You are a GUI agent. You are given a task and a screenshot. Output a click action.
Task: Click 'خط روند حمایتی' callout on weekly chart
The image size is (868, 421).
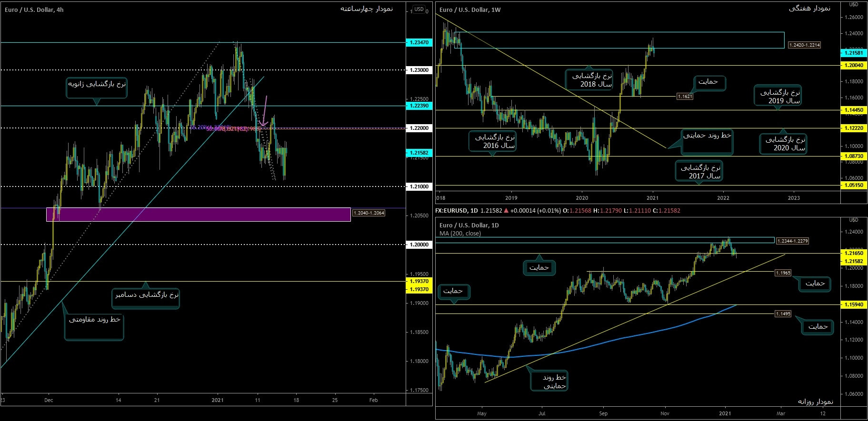point(707,141)
